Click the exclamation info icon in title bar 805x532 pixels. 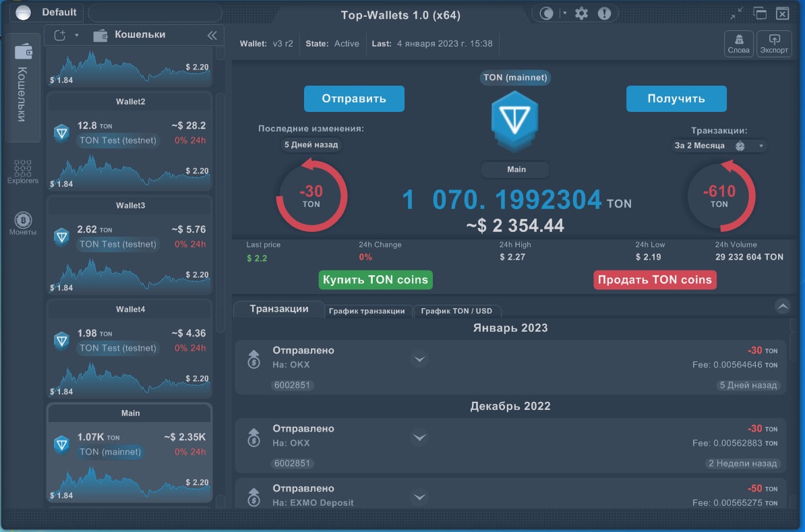[604, 13]
